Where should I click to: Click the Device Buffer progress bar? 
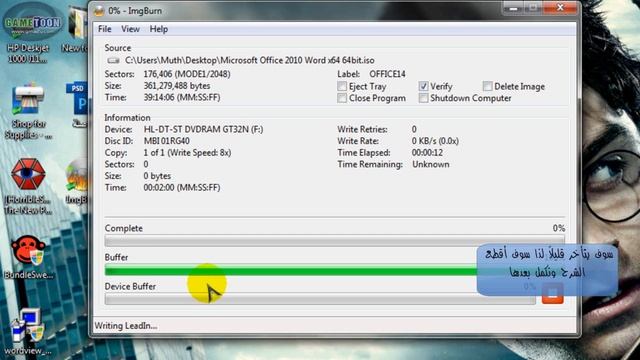pyautogui.click(x=320, y=299)
